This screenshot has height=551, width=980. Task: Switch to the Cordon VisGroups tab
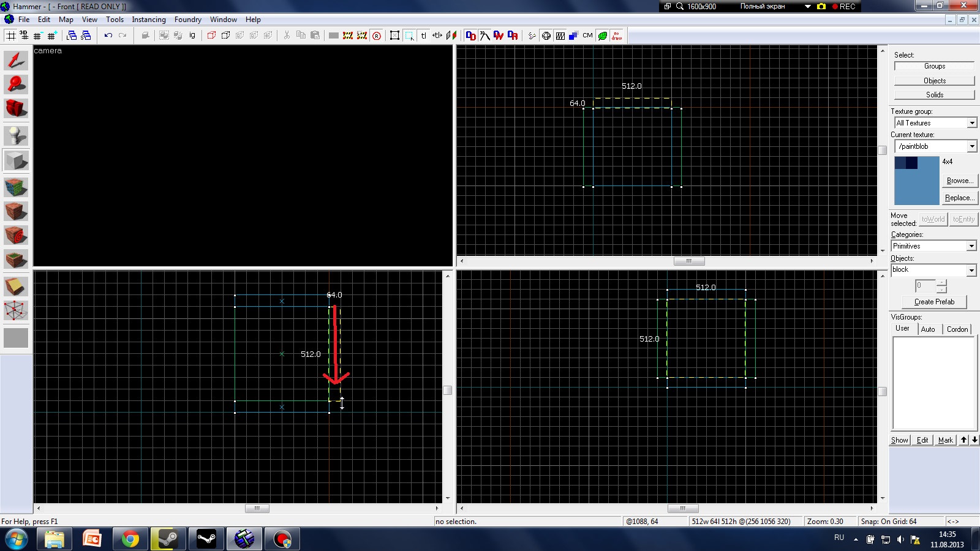957,329
